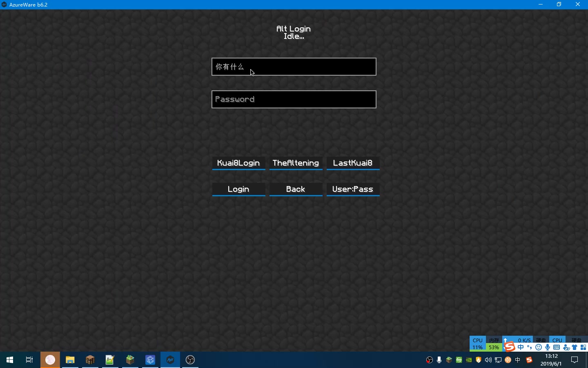Image resolution: width=588 pixels, height=368 pixels.
Task: Open Sogou emoji smiley panel
Action: click(539, 348)
